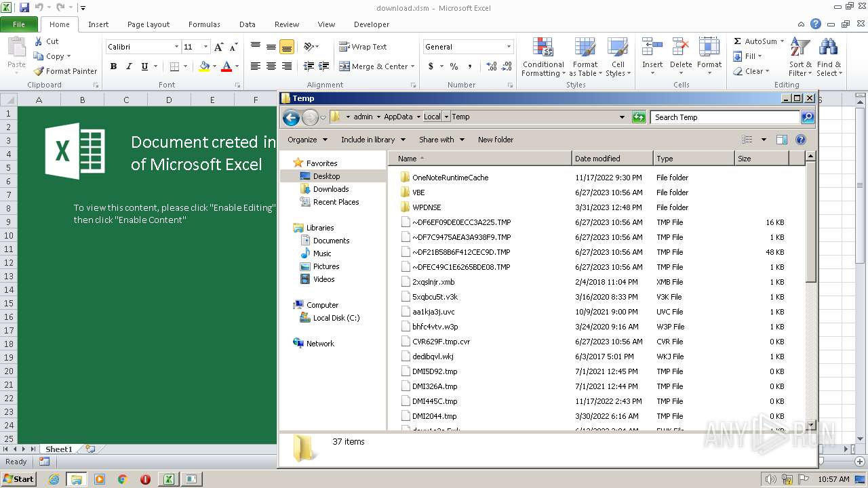868x488 pixels.
Task: Open General number format dropdown
Action: 509,47
